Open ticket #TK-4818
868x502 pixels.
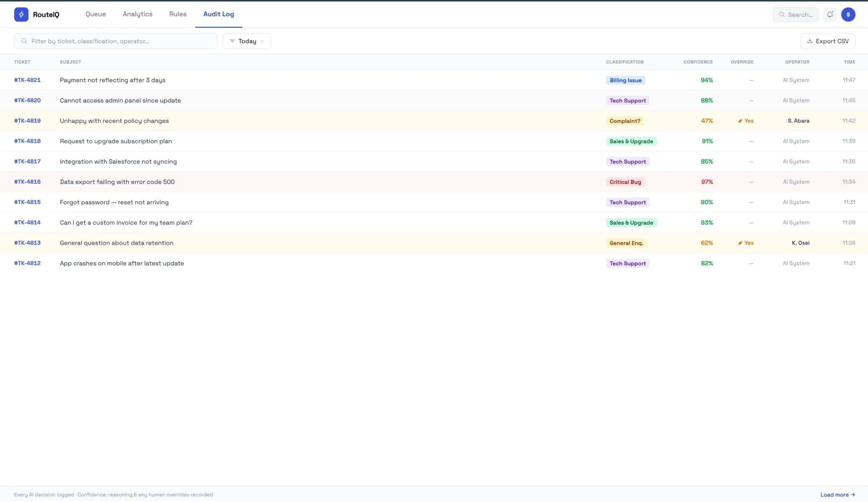click(x=27, y=141)
